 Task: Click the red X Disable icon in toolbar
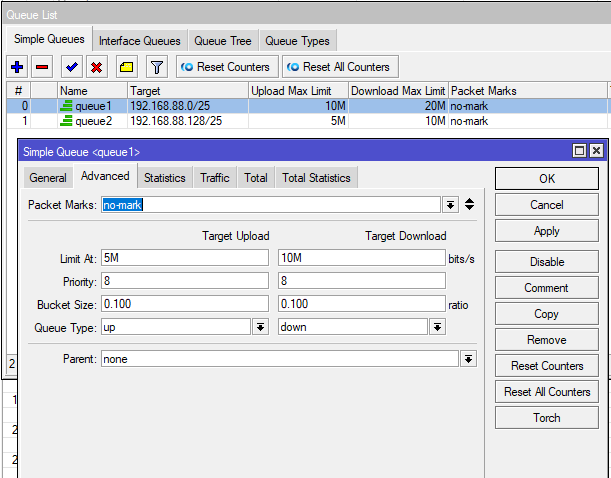[x=97, y=67]
